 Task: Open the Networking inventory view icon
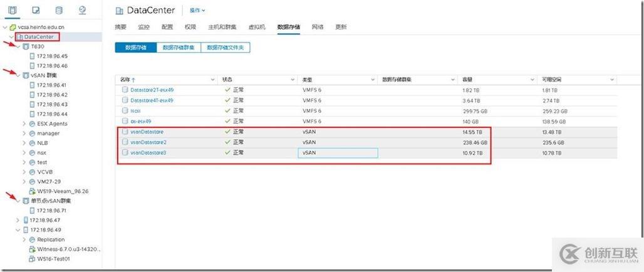[82, 10]
